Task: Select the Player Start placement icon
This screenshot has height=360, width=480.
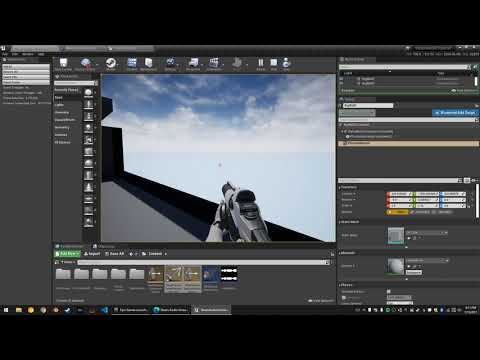Action: (88, 139)
